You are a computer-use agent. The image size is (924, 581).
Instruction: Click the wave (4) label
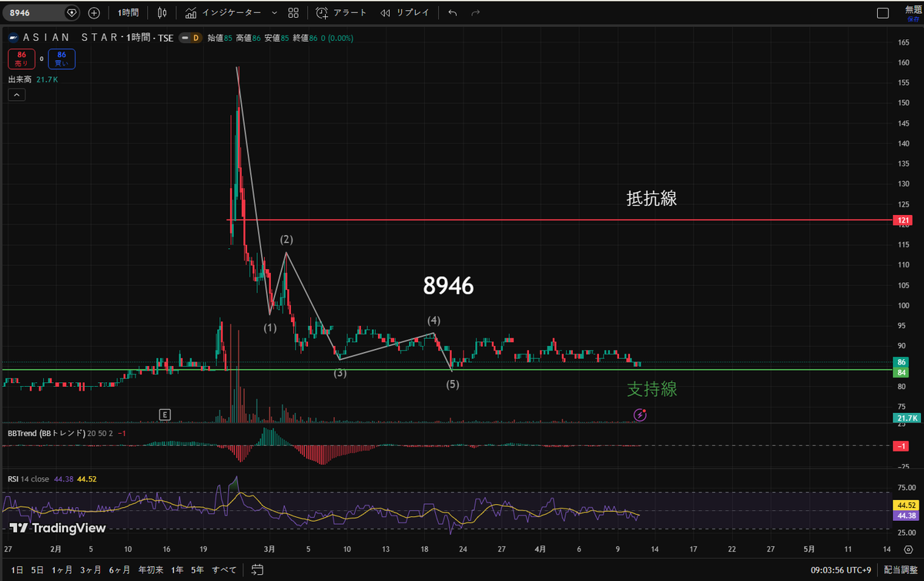point(434,320)
